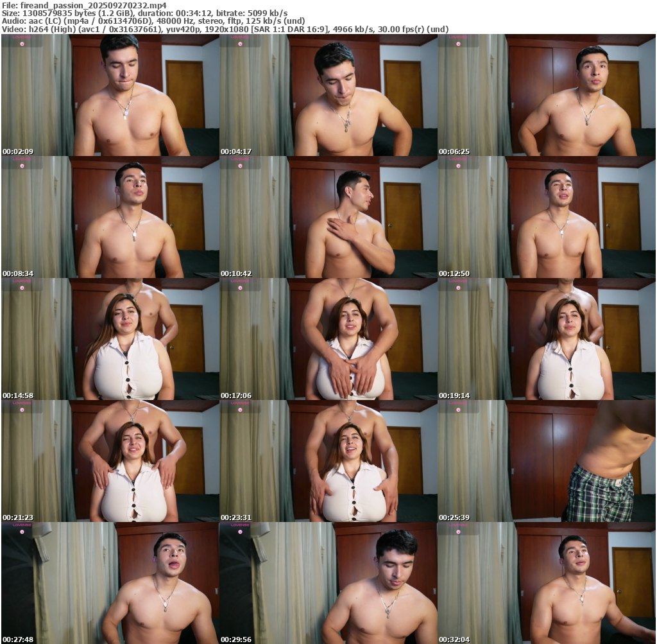
Task: Click the Audio line with aac (LC)
Action: pos(153,21)
